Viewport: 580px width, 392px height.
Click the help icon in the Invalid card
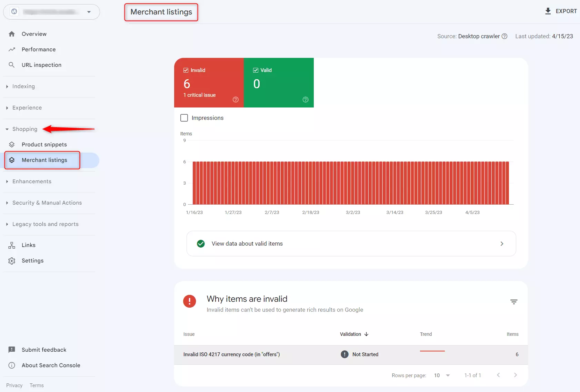click(236, 100)
